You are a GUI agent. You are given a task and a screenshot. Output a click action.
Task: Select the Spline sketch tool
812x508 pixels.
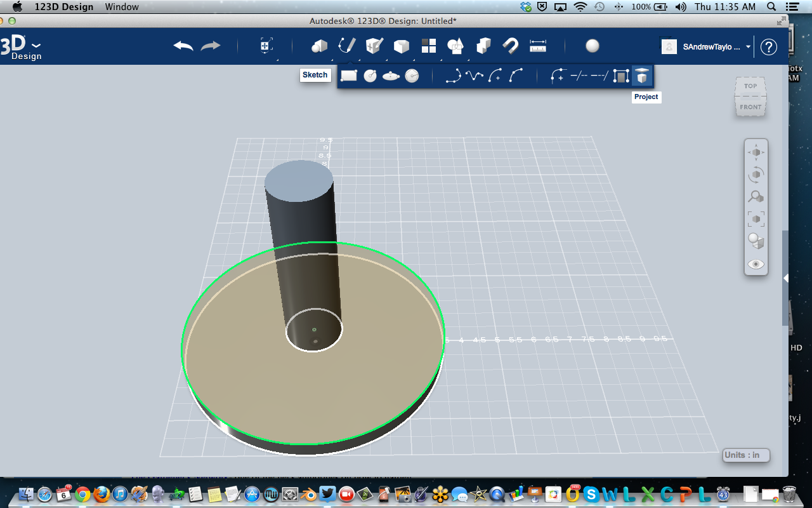[474, 75]
